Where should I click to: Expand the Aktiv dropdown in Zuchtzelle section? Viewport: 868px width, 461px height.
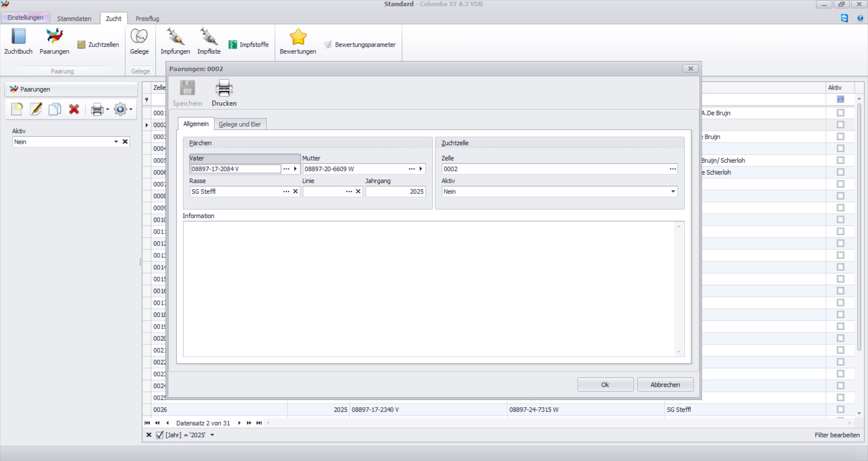(x=673, y=192)
